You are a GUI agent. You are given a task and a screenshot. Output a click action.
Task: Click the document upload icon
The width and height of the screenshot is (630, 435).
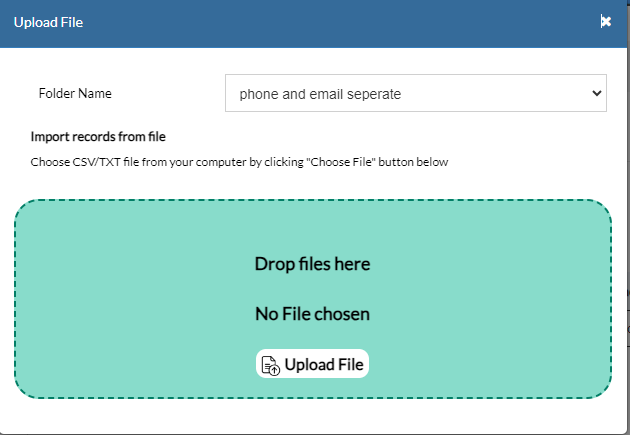tap(270, 365)
